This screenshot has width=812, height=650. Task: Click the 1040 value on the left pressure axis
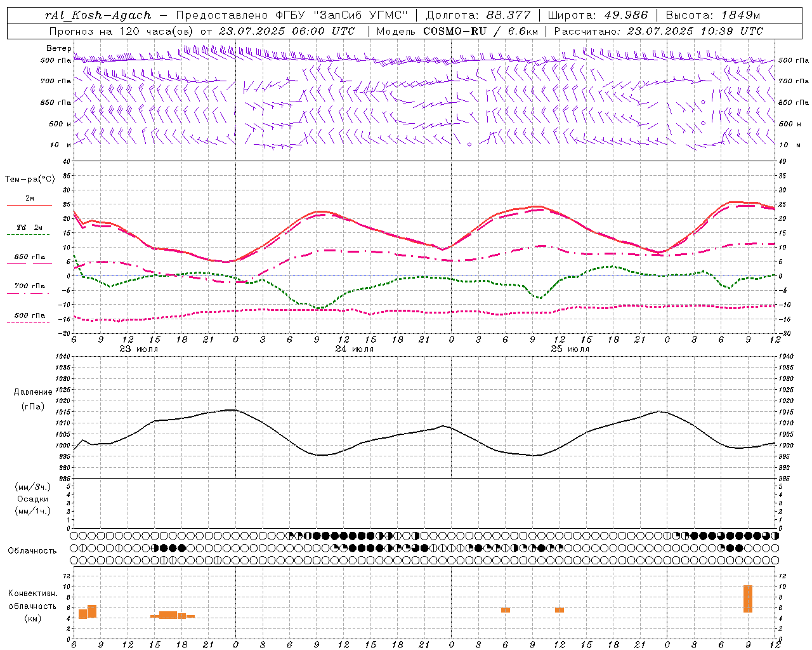point(62,356)
